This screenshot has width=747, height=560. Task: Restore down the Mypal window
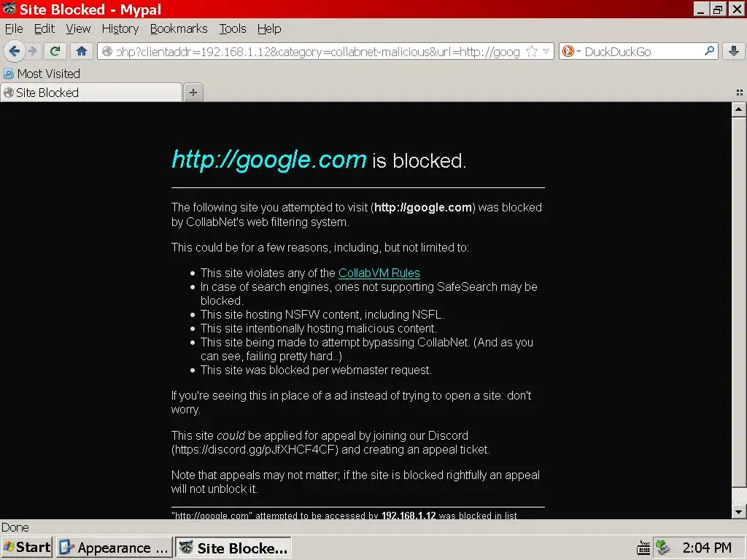718,9
